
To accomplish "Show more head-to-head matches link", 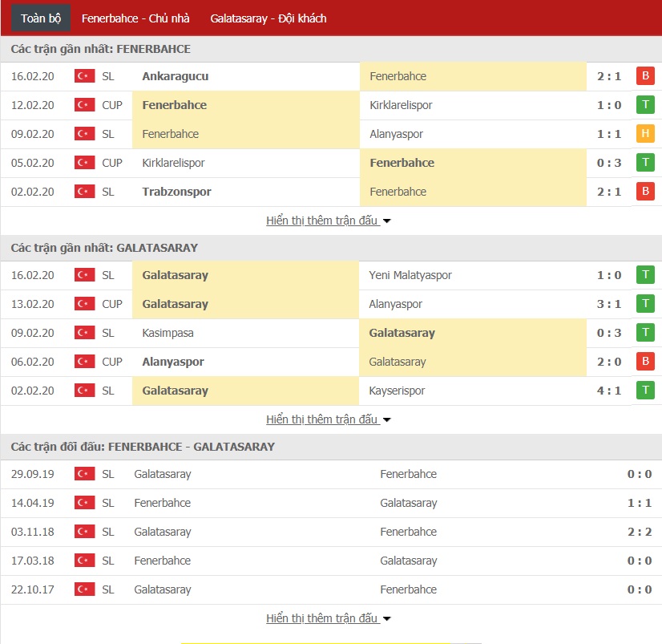I will (x=328, y=618).
